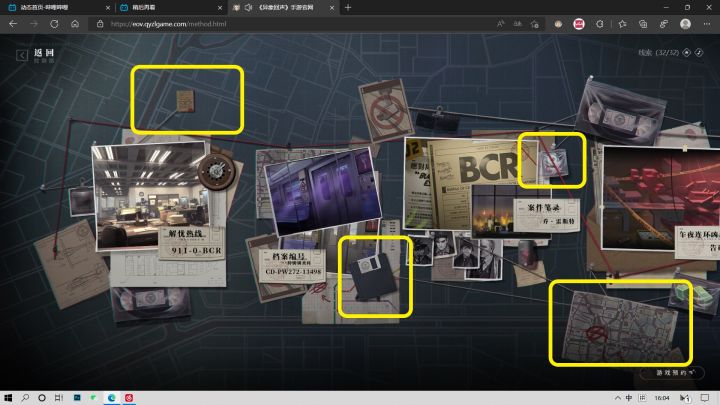Open the browser profile avatar
This screenshot has width=720, height=405.
tap(685, 24)
